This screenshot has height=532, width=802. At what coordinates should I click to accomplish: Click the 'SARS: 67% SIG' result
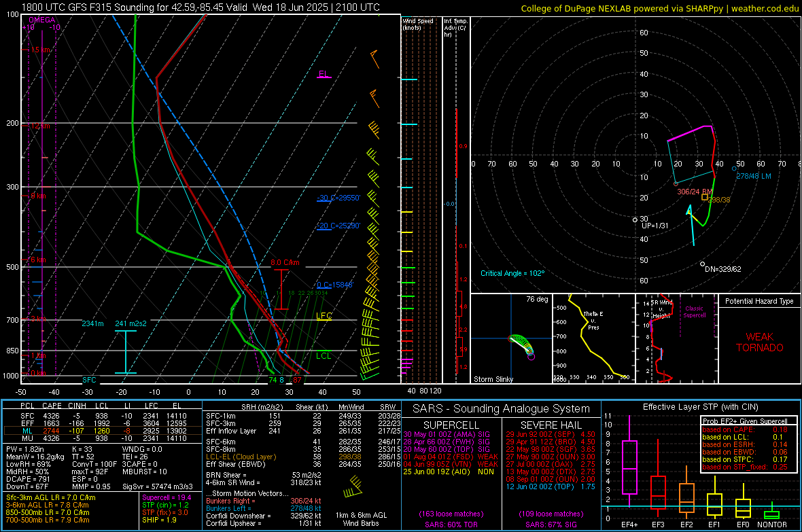[x=551, y=525]
